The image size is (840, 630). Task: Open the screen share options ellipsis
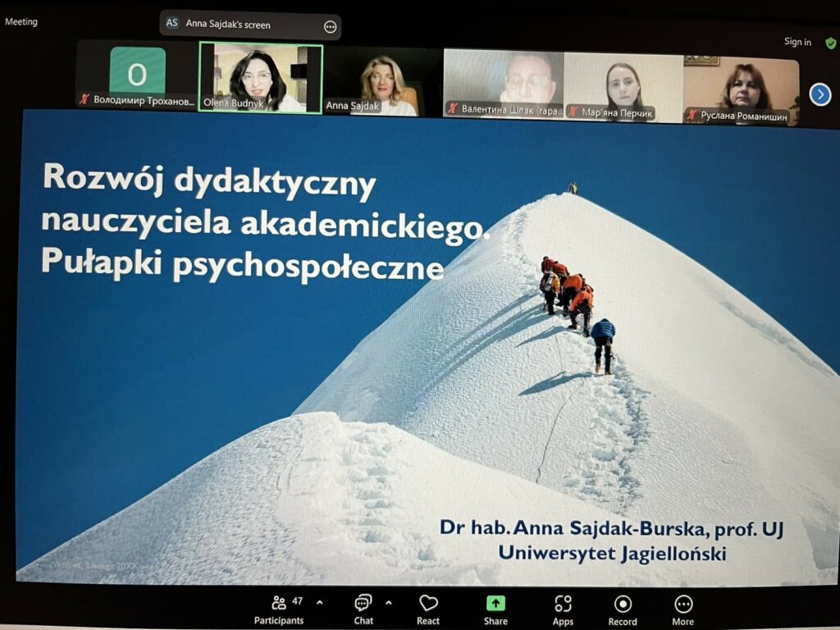[330, 26]
